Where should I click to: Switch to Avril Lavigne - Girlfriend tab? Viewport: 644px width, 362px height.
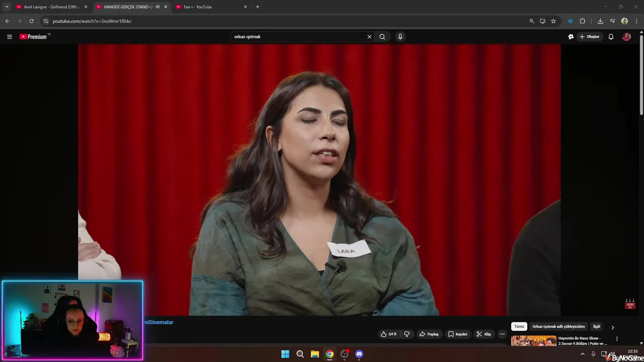coord(51,7)
